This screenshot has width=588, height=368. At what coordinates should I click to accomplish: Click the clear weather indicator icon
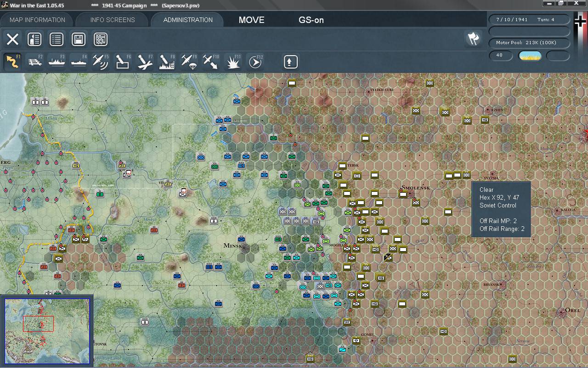pyautogui.click(x=530, y=56)
